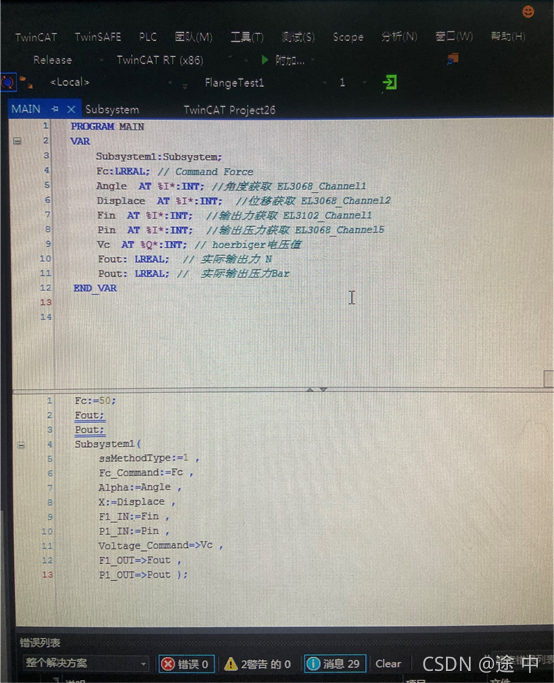Open the TwinCAT menu
Image resolution: width=554 pixels, height=683 pixels.
(x=36, y=37)
